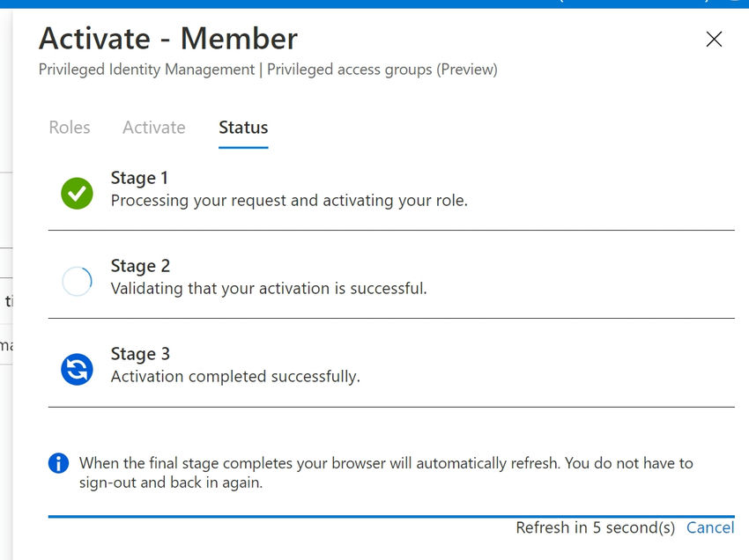Screen dimensions: 749x560
Task: Click the Activate - Member dialog title
Action: tap(167, 39)
